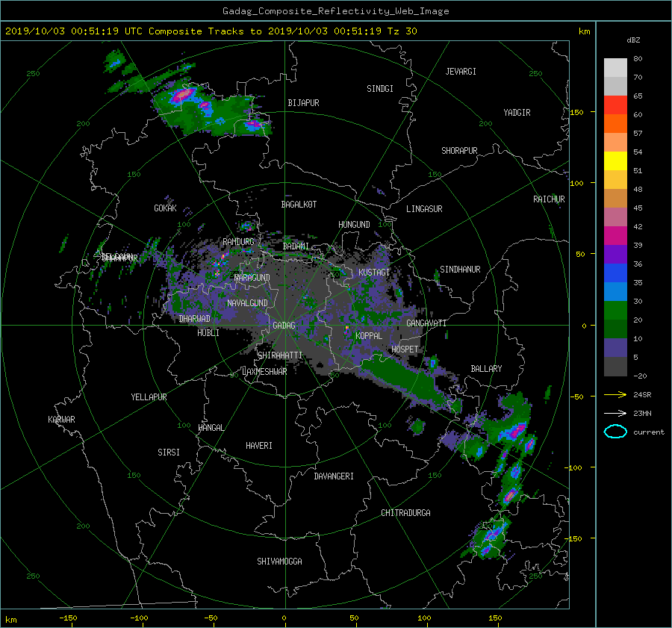Click the UTC Composite Tracks timestamp header

[211, 31]
